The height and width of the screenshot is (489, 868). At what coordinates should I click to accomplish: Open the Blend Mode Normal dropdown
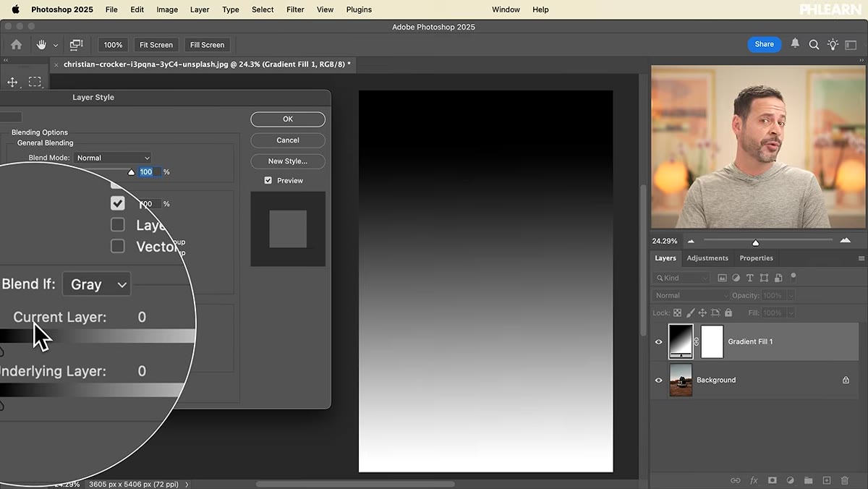point(113,158)
